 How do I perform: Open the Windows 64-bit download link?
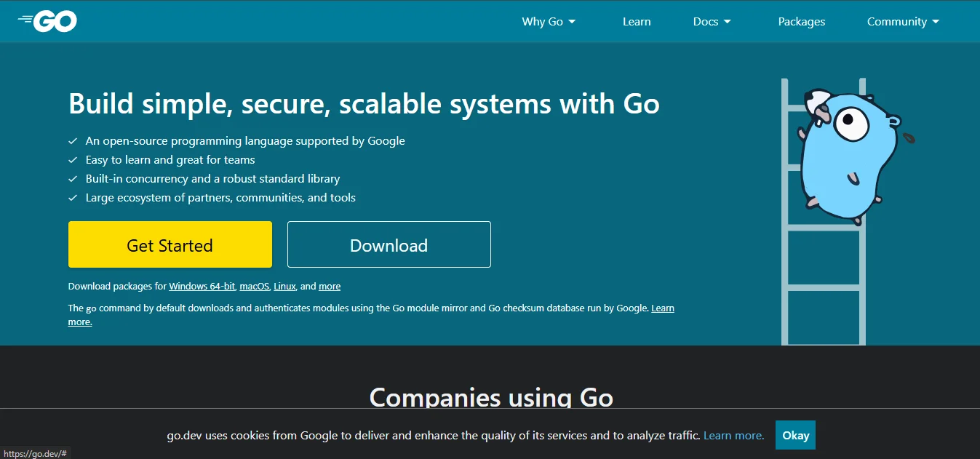202,286
